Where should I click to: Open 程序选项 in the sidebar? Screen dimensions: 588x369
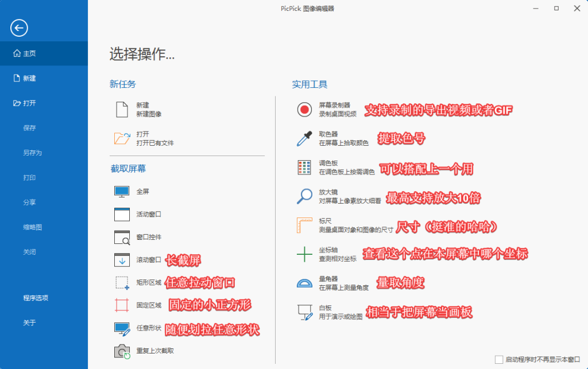[36, 298]
